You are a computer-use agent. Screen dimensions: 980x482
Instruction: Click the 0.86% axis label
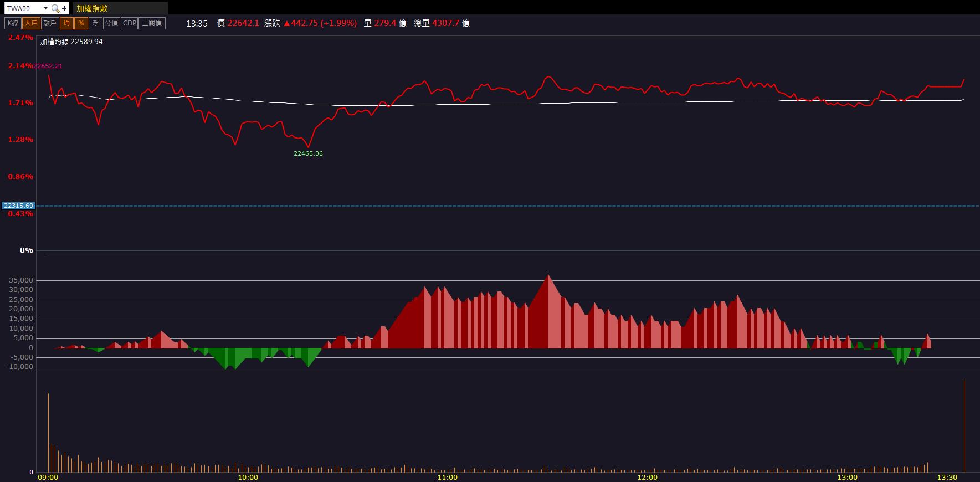[20, 177]
